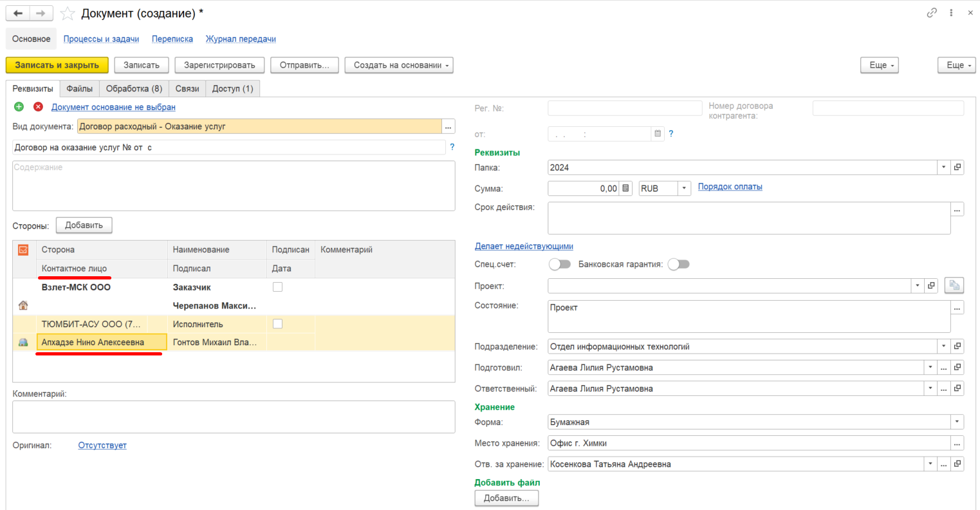Go forward using the right arrow
Image resolution: width=980 pixels, height=510 pixels.
[x=41, y=13]
